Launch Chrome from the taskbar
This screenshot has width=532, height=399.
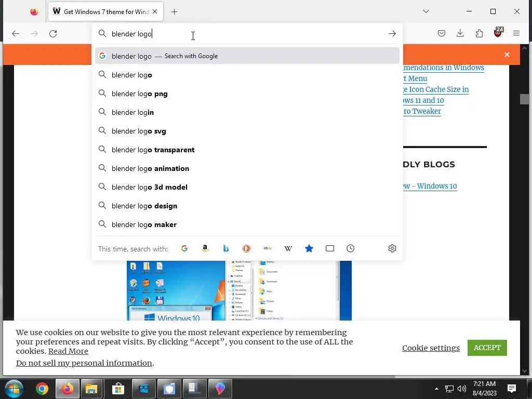tap(42, 389)
